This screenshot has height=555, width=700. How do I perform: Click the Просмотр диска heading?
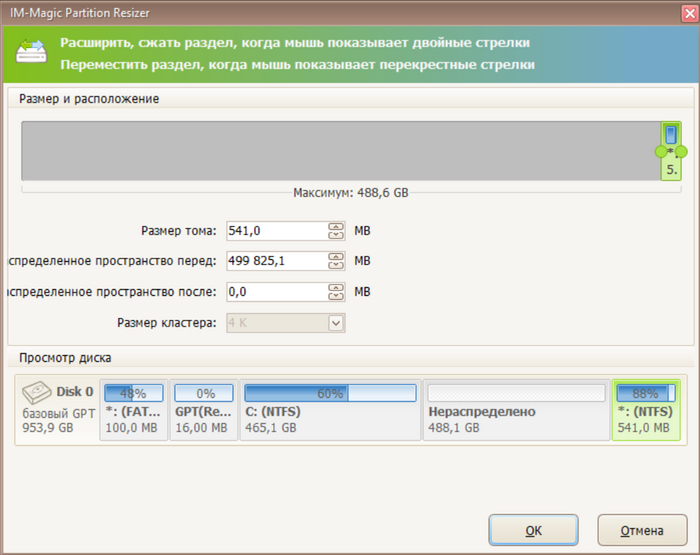[65, 358]
